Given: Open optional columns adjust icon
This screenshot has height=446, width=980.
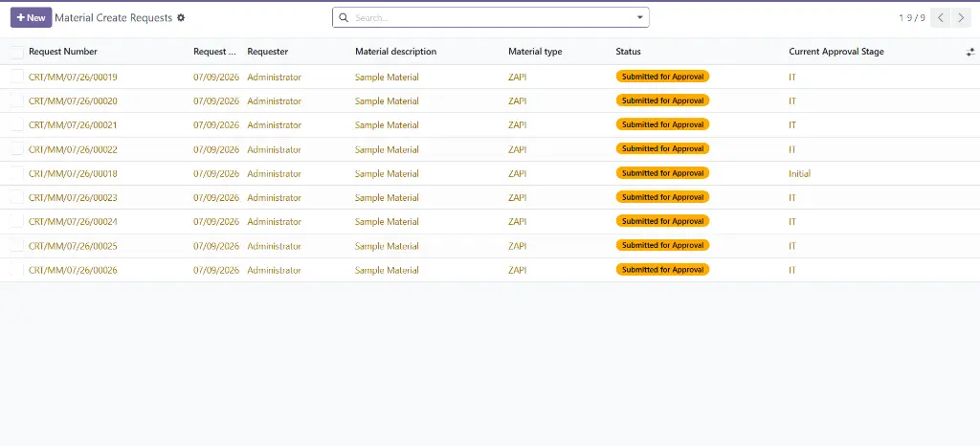Looking at the screenshot, I should [970, 53].
